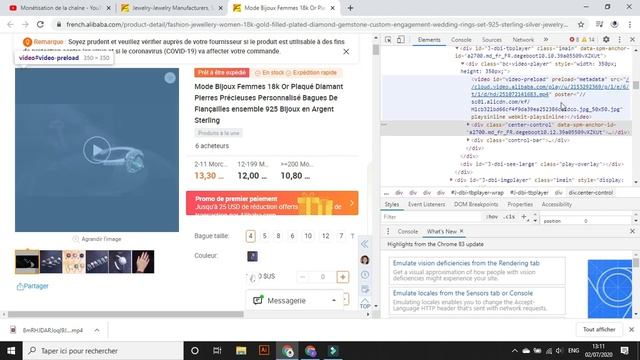Select ring size 5

[x=264, y=236]
